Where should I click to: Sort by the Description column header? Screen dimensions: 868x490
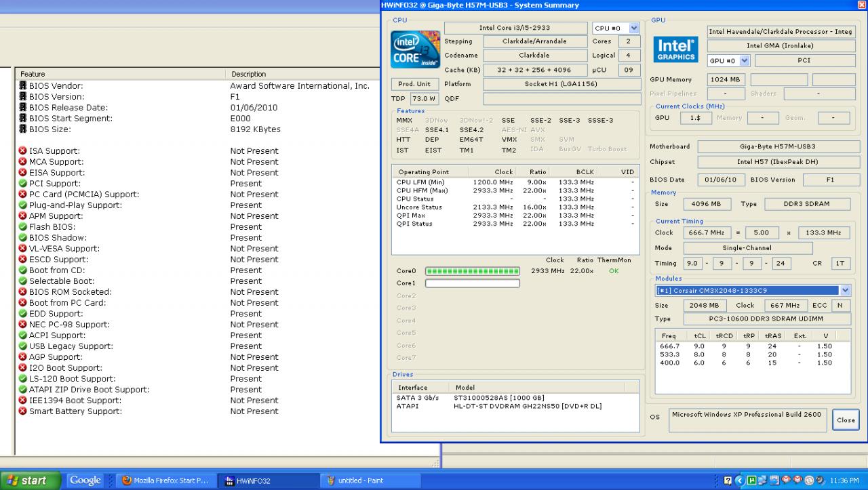pyautogui.click(x=303, y=74)
